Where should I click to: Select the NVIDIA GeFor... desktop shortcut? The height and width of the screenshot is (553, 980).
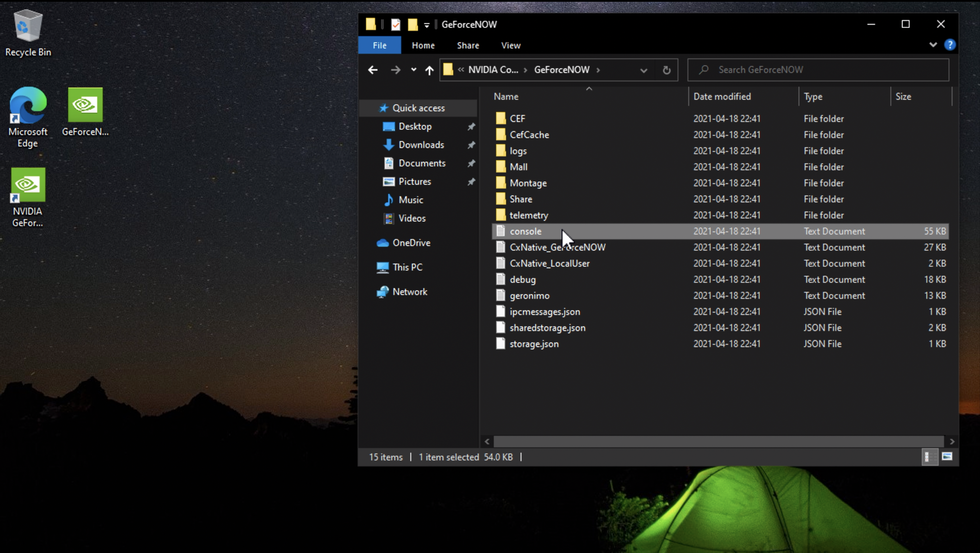point(28,197)
